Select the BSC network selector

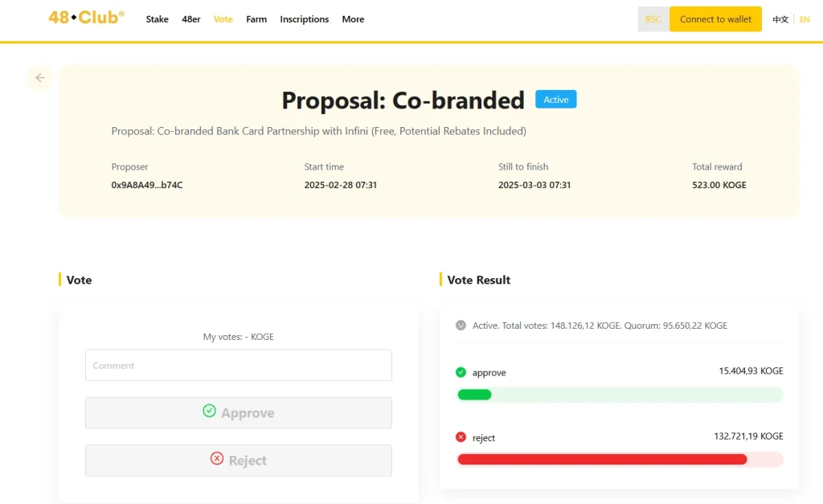tap(653, 19)
